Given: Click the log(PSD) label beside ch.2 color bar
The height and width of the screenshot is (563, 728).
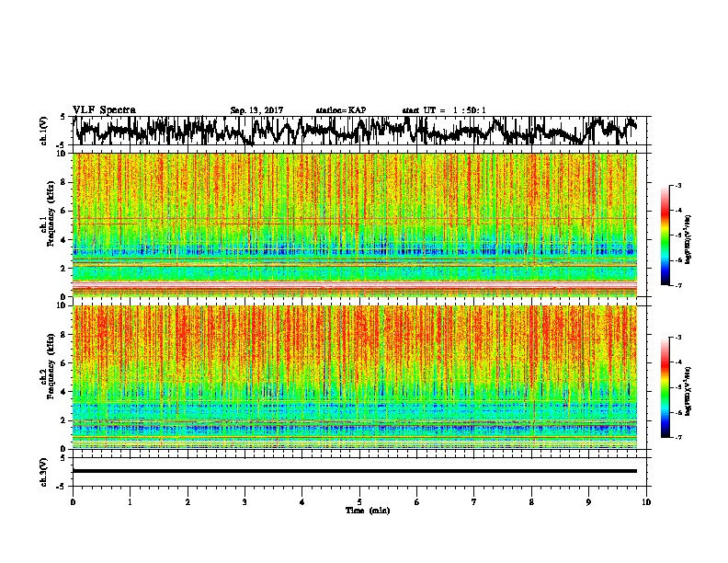Looking at the screenshot, I should point(688,390).
